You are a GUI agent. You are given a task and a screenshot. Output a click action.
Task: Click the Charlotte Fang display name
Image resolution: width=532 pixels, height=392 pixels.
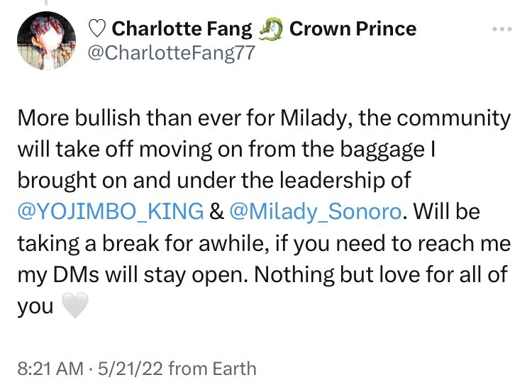(x=182, y=29)
